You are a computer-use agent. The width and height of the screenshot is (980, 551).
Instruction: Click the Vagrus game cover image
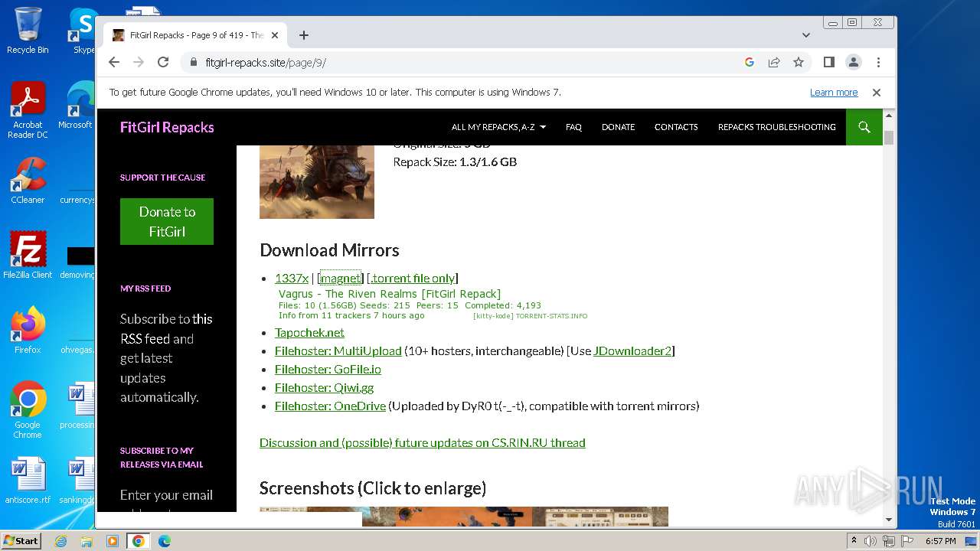click(317, 182)
